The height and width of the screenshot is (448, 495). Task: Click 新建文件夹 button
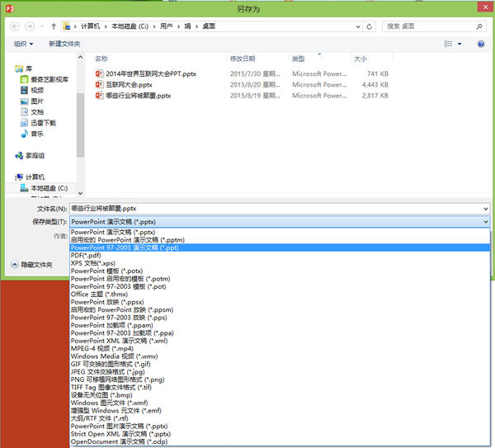pos(64,44)
